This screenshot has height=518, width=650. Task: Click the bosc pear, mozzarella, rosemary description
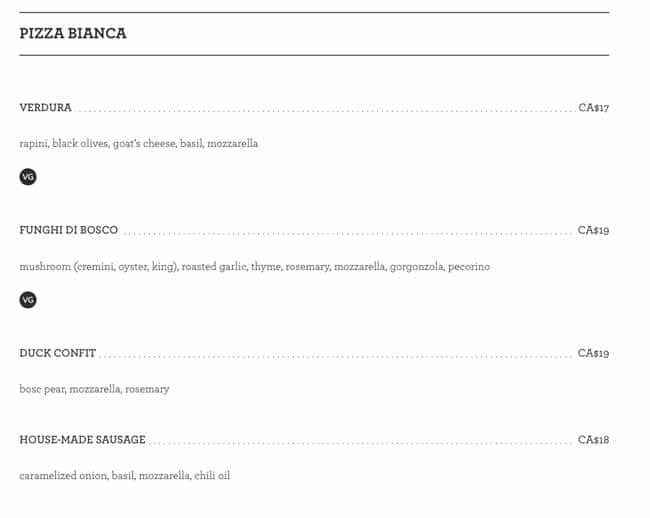(95, 389)
